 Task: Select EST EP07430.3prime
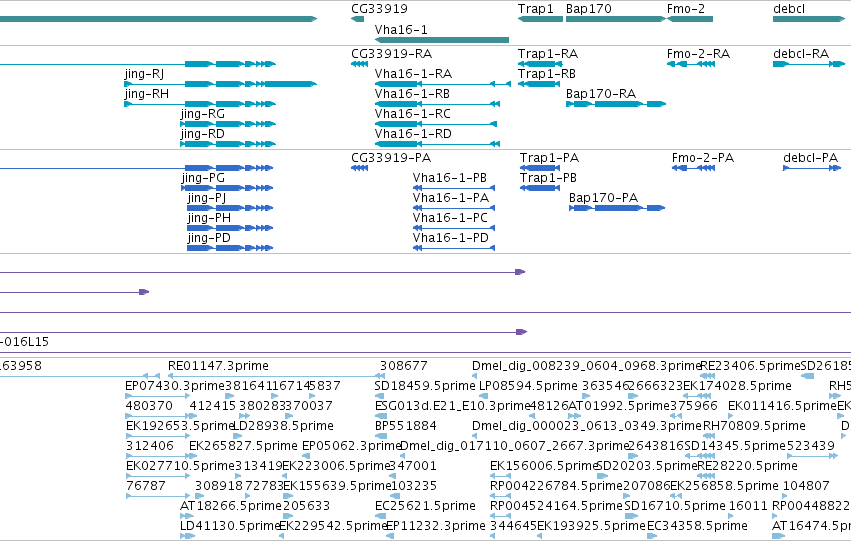[175, 386]
